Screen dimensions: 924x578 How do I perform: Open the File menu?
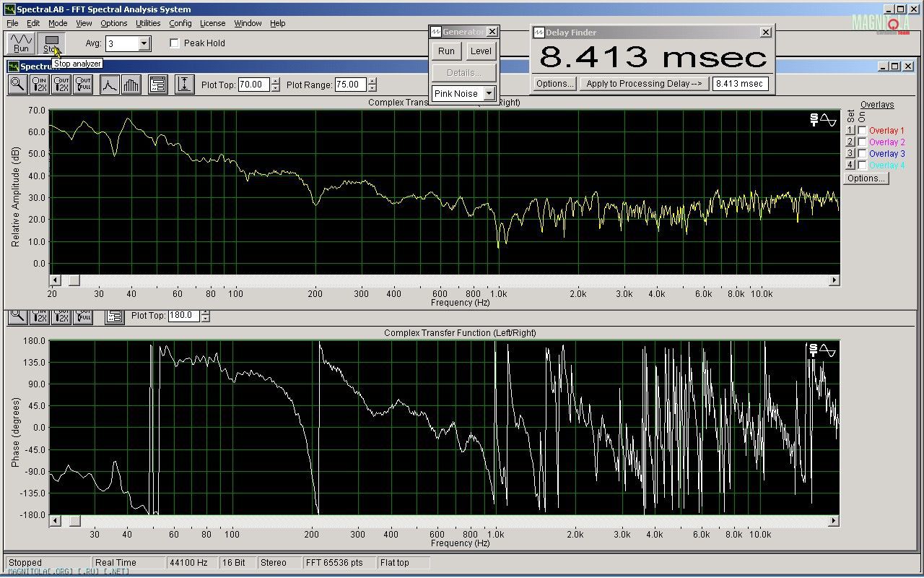[x=13, y=23]
